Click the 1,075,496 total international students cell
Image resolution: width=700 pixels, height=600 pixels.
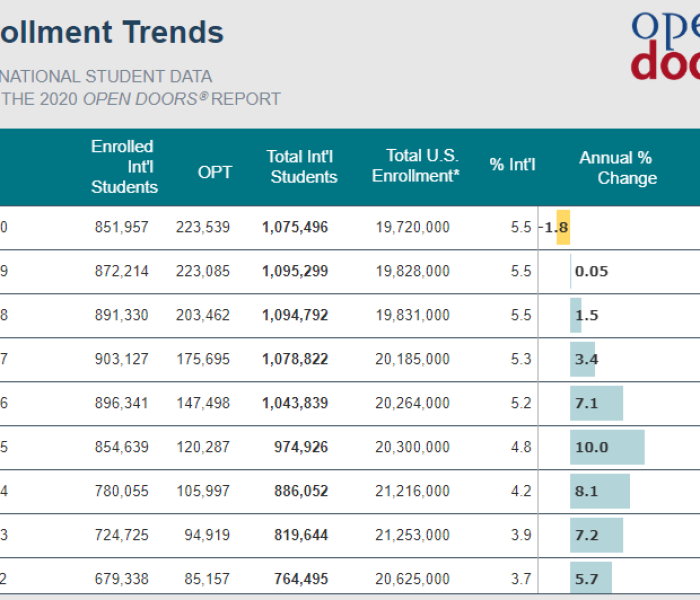[x=295, y=227]
